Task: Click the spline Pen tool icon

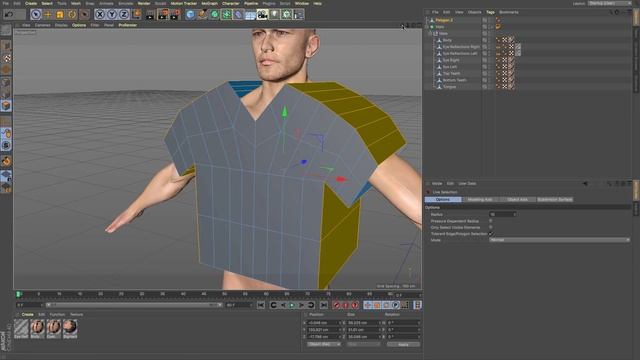Action: [202, 15]
